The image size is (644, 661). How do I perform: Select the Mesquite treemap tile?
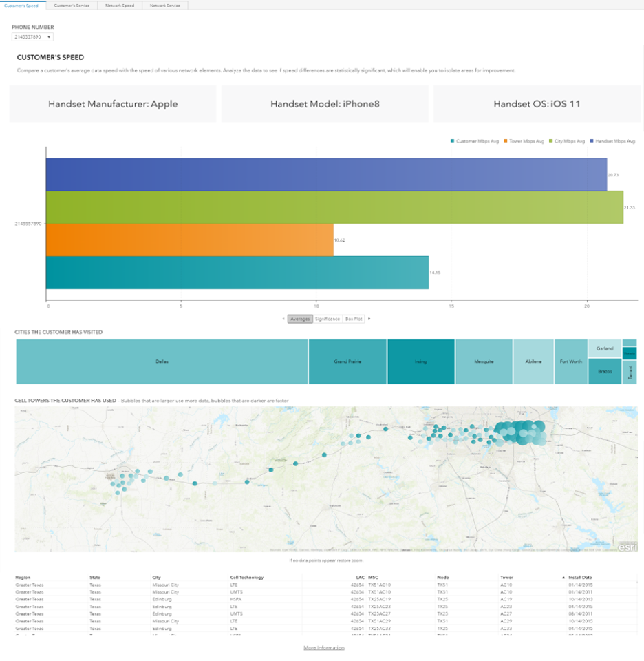[x=484, y=361]
